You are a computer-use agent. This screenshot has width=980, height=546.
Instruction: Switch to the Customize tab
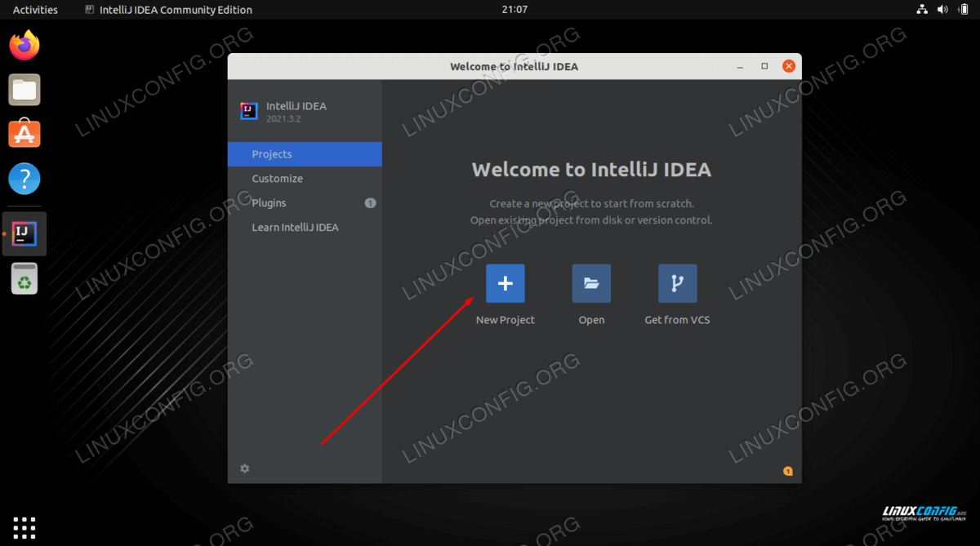[x=305, y=179]
